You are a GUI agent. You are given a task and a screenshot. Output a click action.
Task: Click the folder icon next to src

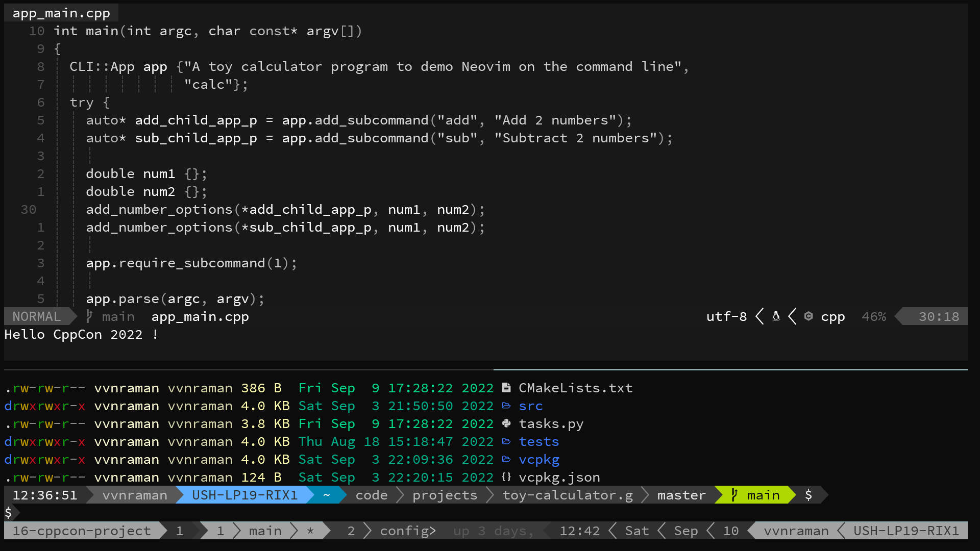tap(506, 406)
